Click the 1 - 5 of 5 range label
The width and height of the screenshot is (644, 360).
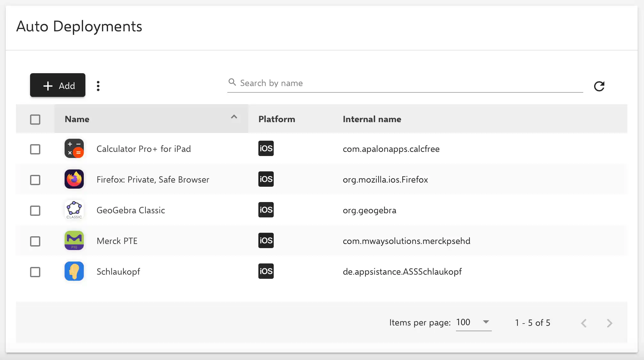532,323
